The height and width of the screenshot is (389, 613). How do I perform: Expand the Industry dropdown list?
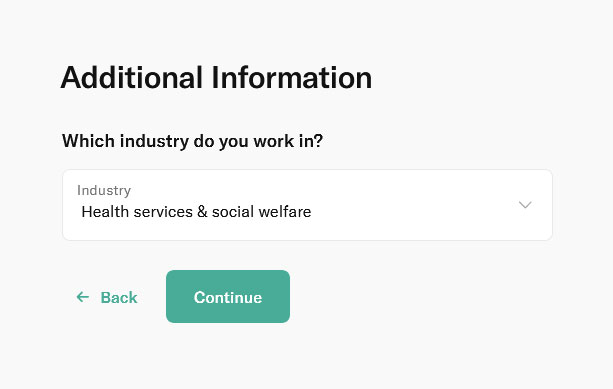(307, 205)
